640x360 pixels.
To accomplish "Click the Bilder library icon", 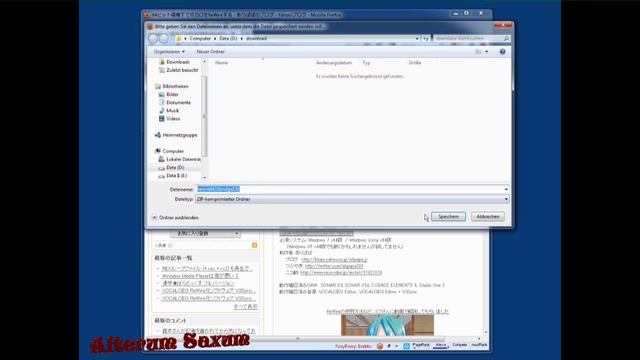I will 162,94.
